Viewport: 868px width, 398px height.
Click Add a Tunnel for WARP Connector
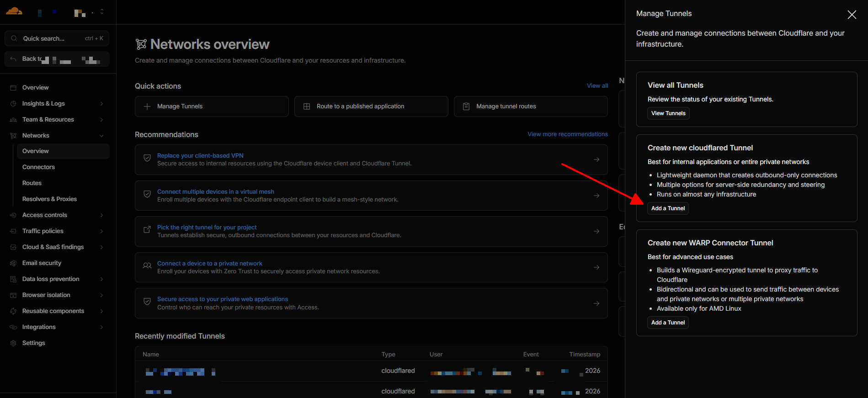(x=668, y=323)
